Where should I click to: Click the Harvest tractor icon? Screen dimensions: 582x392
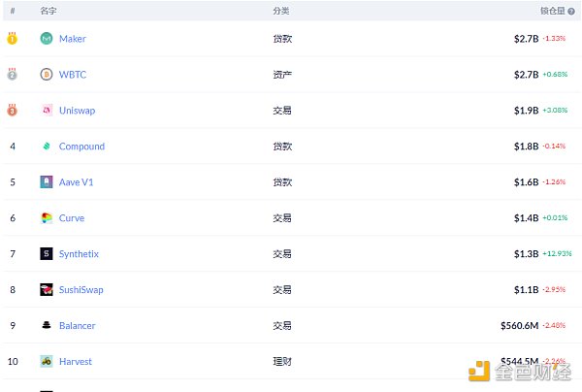47,361
